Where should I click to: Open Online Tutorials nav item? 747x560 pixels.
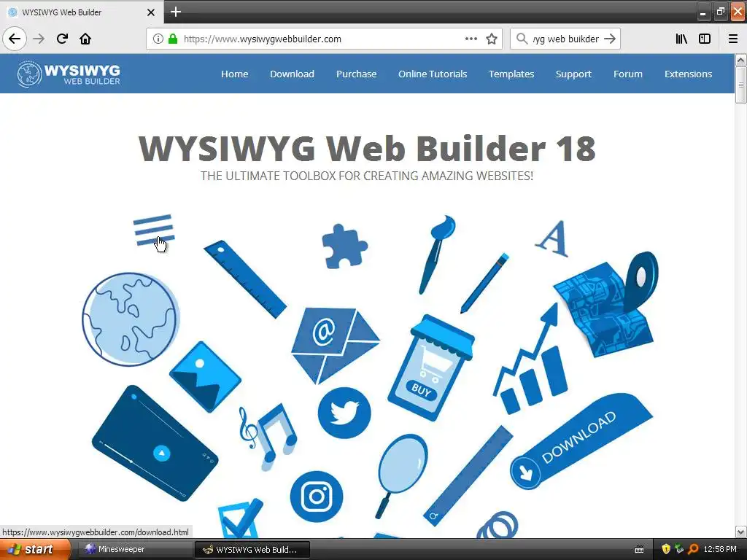(433, 74)
